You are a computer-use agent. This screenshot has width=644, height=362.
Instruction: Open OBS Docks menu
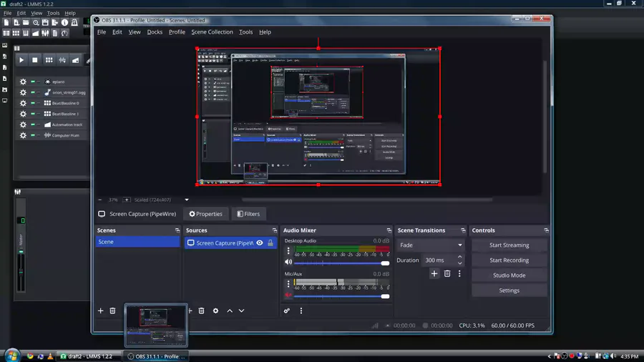155,32
